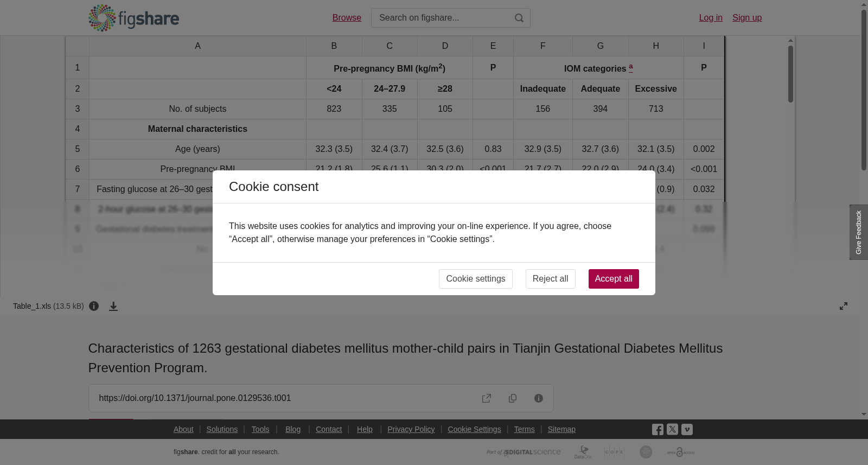
Task: Open figshare Vimeo page
Action: (687, 429)
